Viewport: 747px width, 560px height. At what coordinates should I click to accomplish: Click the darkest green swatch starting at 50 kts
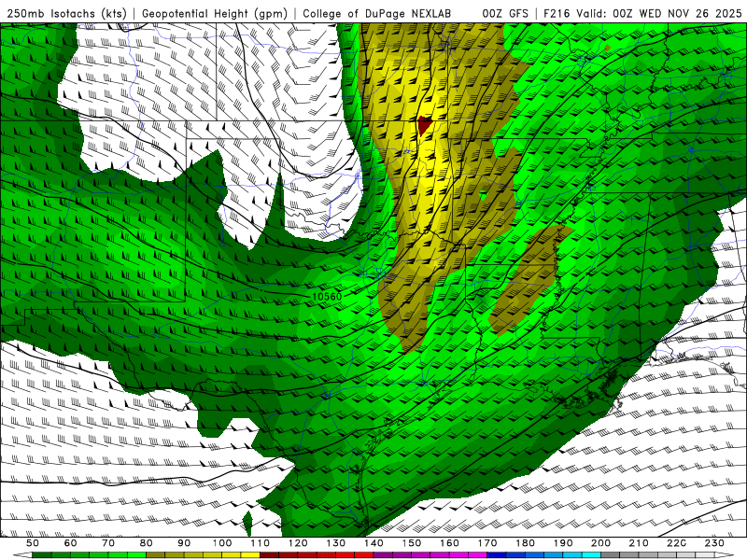pyautogui.click(x=41, y=555)
